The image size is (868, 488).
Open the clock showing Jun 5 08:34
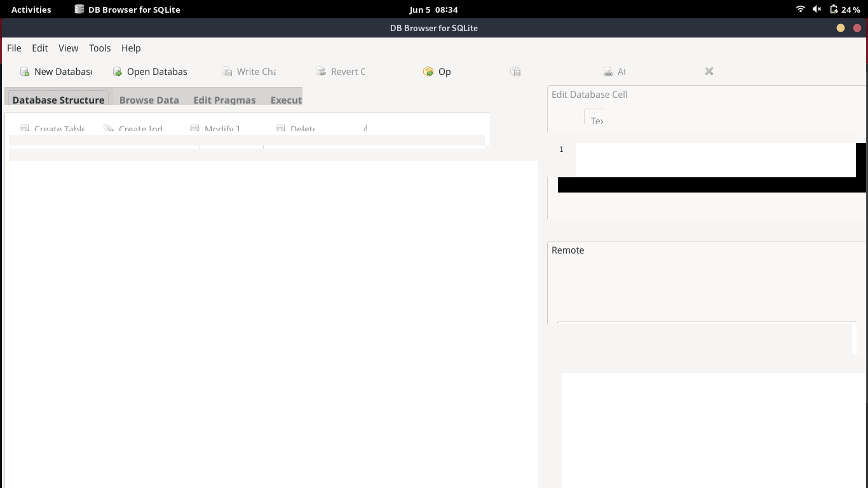[433, 10]
